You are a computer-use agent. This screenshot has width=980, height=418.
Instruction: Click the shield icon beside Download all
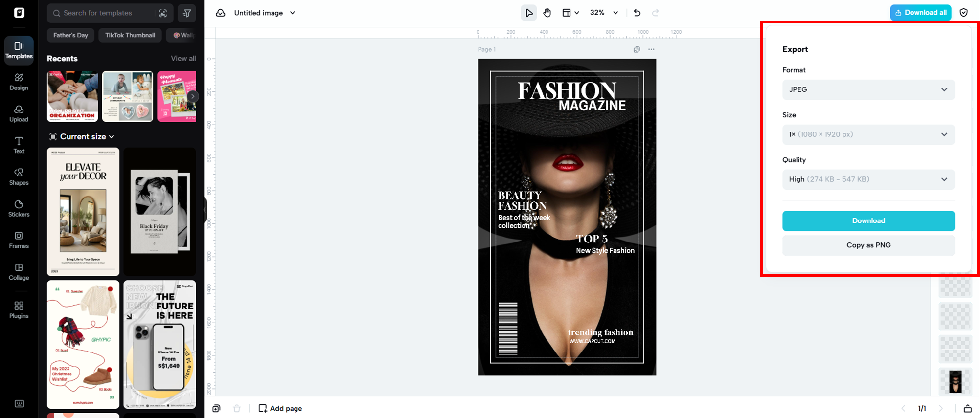tap(963, 13)
